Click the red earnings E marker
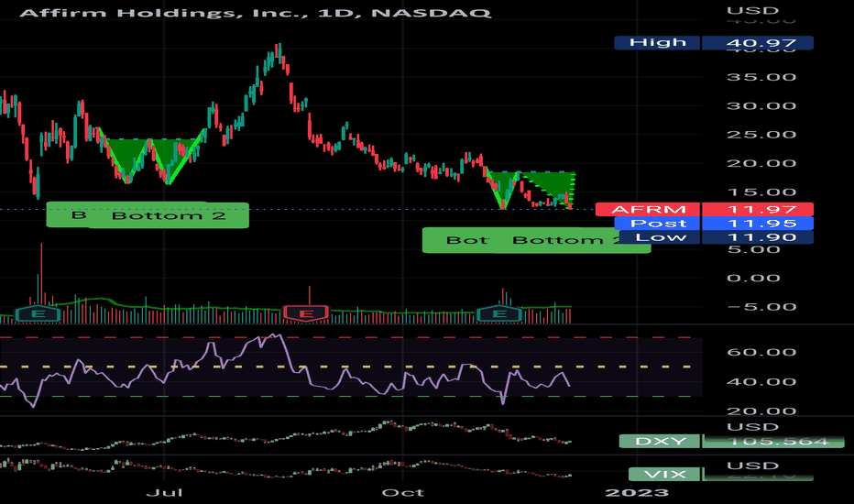854x504 pixels. coord(306,313)
